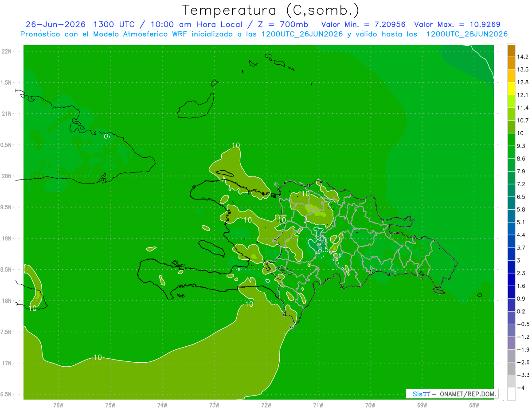Select the "Valor Max. = 10.9269" text
This screenshot has width=532, height=411.
pos(458,24)
